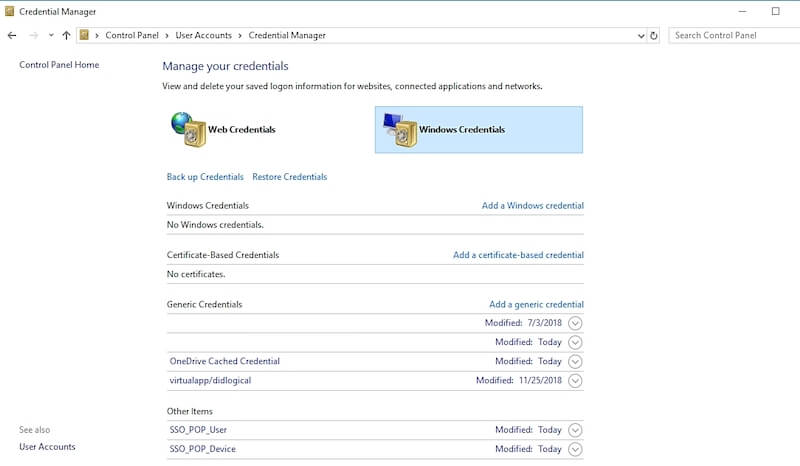Screen dimensions: 800x466
Task: Click SSO_POP_Device entry
Action: (203, 449)
